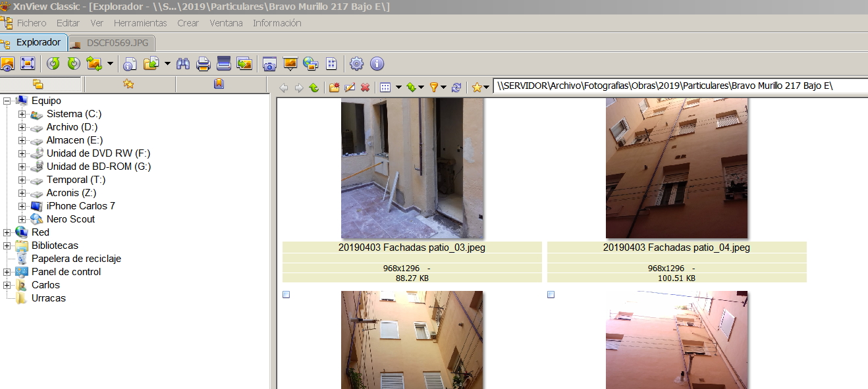This screenshot has height=389, width=868.
Task: Click the Fullscreen toolbar icon
Action: (28, 64)
